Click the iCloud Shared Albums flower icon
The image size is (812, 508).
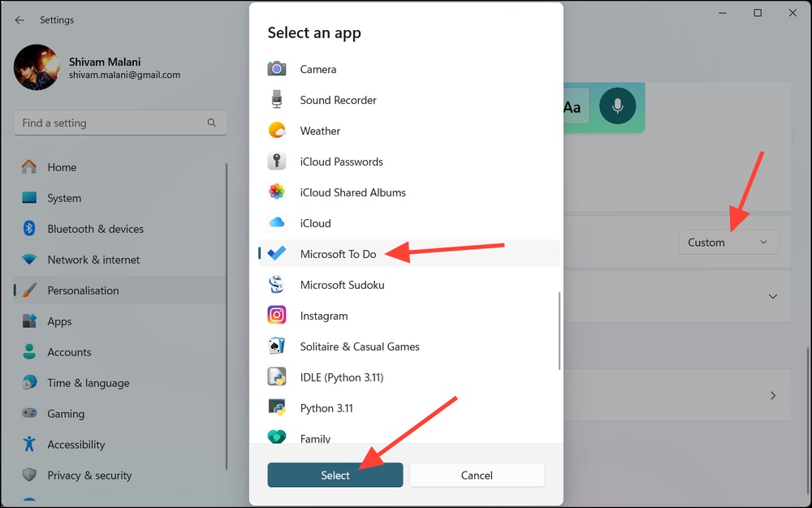(x=277, y=192)
